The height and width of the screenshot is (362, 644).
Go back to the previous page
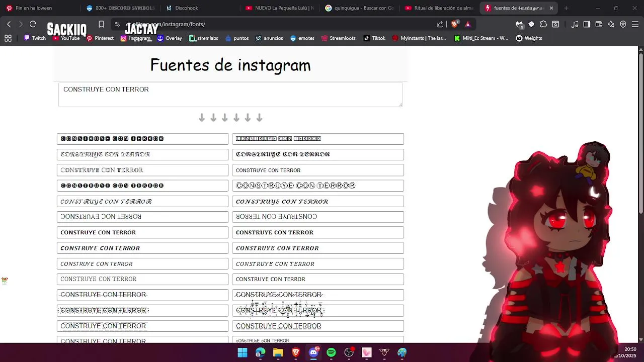coord(9,24)
